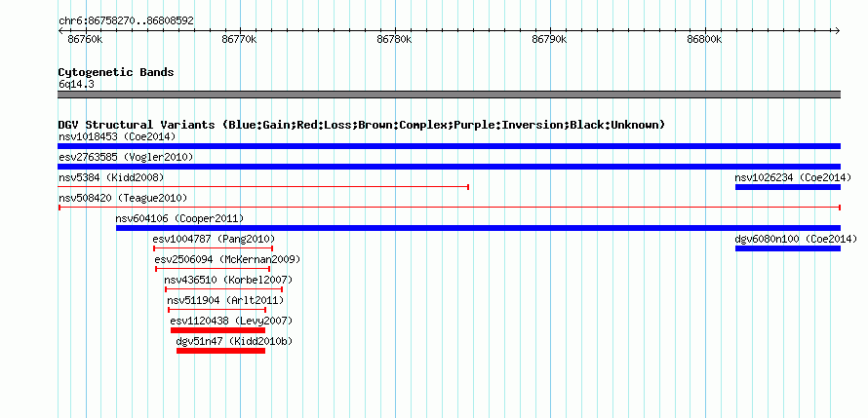Select the blue esv2763585 gain bar
Viewport: 868px width, 418px height.
(x=450, y=167)
